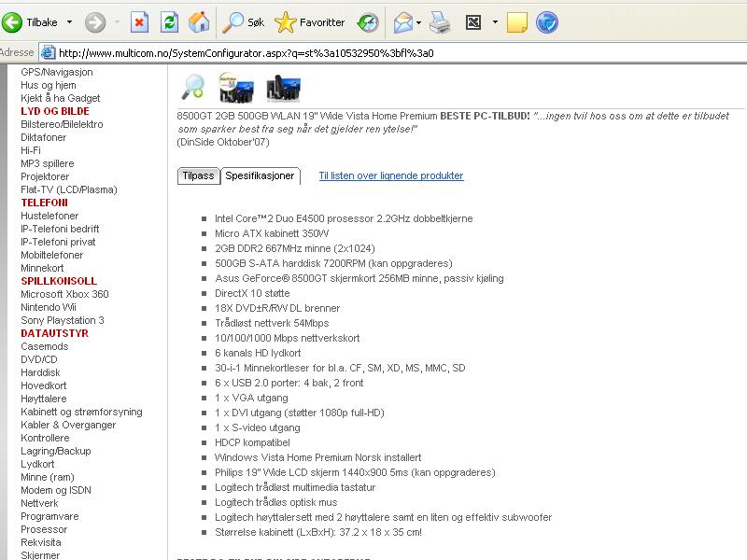Open Hus og hjem category
747x560 pixels.
coord(49,85)
